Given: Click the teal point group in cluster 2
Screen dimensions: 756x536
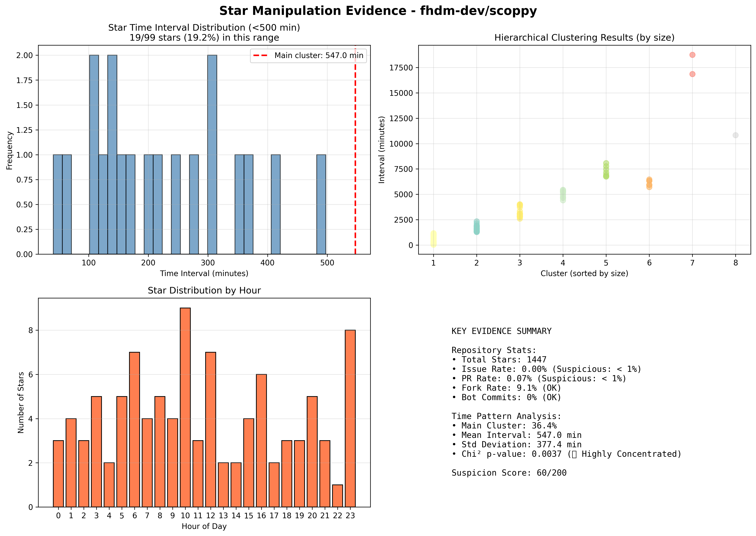Looking at the screenshot, I should [477, 227].
